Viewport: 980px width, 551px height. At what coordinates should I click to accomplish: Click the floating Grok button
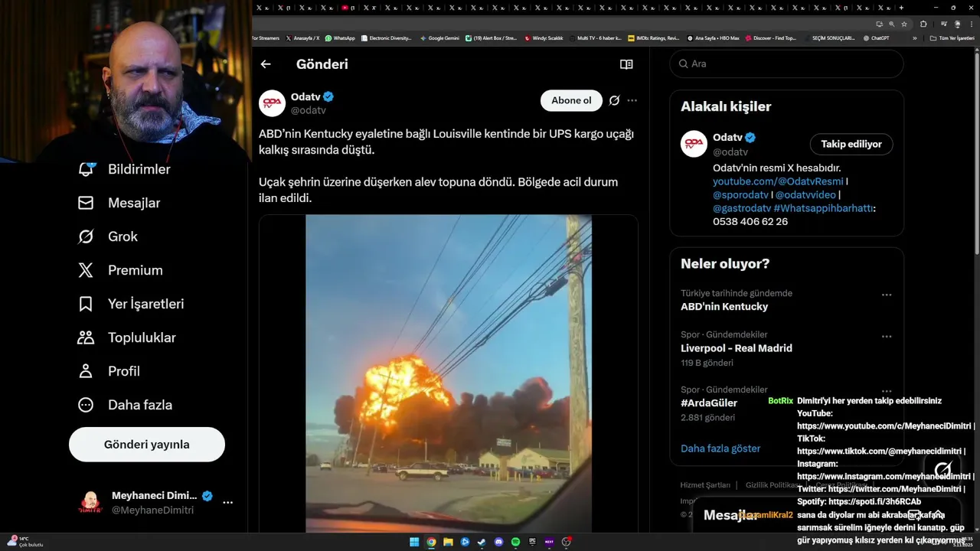point(942,469)
